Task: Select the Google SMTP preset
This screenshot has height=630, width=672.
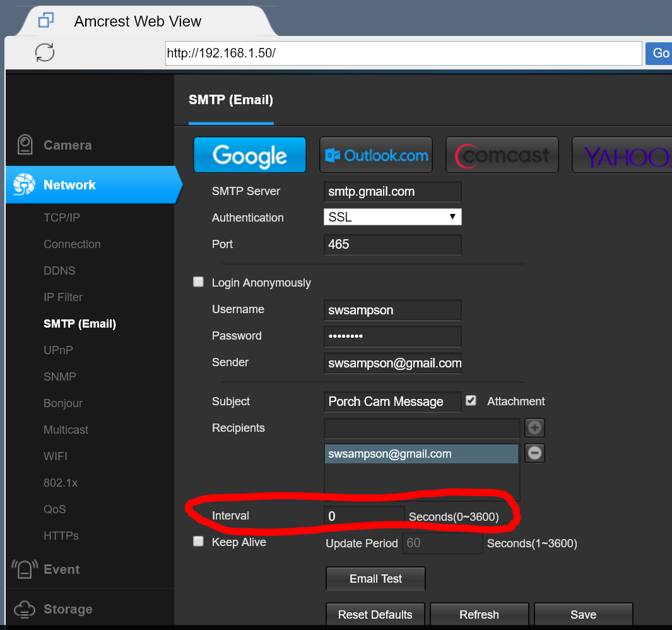Action: point(250,155)
